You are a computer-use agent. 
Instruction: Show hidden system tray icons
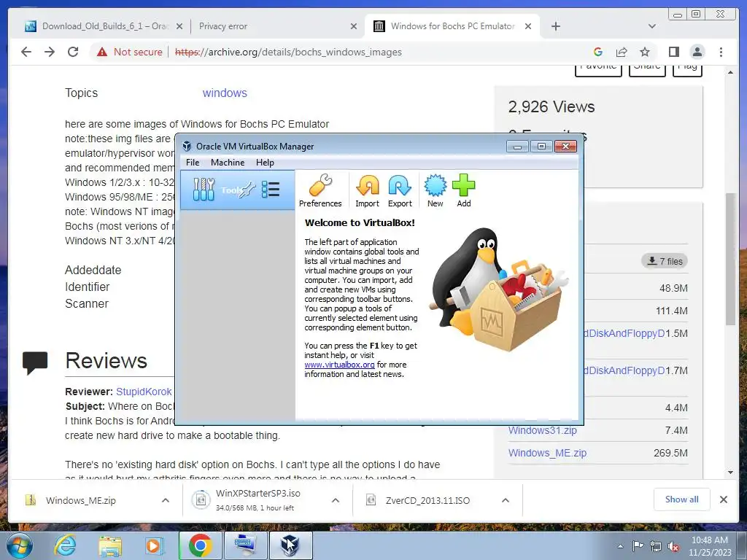(620, 546)
